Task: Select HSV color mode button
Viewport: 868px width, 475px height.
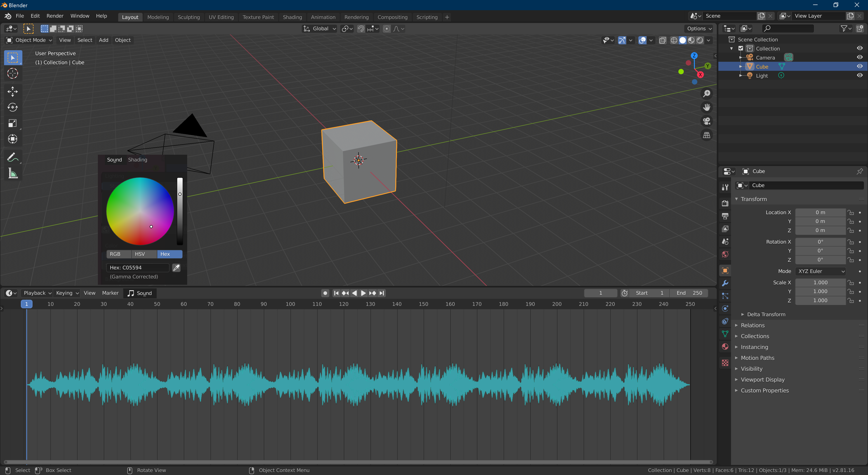Action: pyautogui.click(x=145, y=254)
